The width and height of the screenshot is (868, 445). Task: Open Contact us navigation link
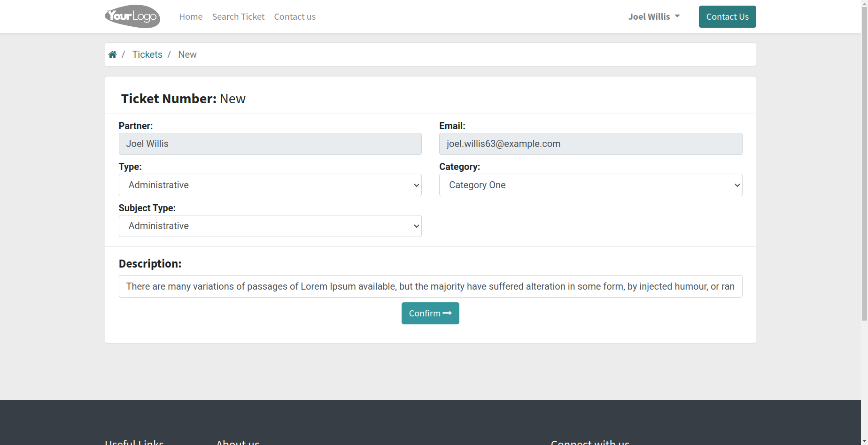click(x=294, y=16)
